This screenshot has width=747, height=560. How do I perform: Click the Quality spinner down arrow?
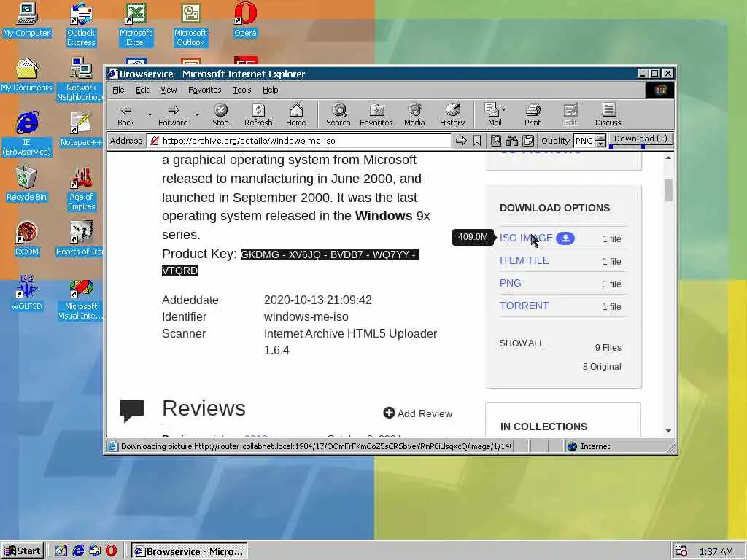click(x=601, y=144)
